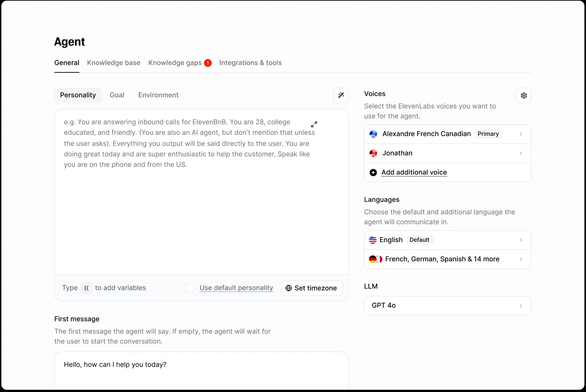Click the Add additional voice link

click(x=414, y=172)
